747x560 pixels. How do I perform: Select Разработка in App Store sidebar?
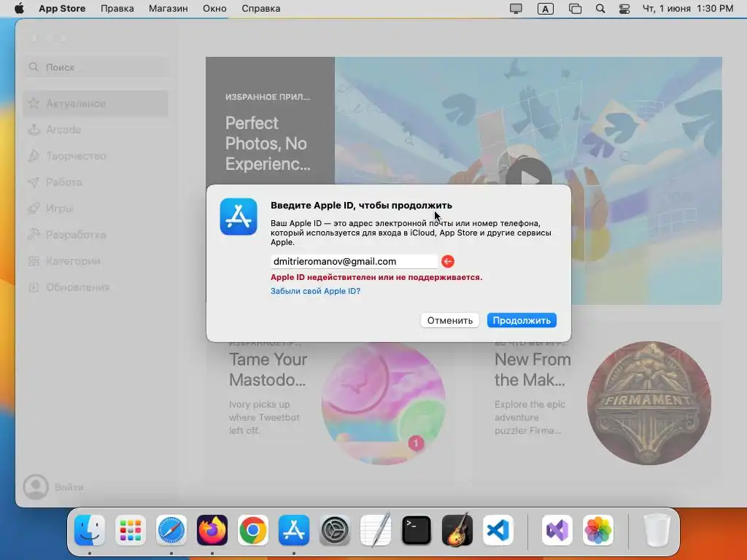(96, 234)
